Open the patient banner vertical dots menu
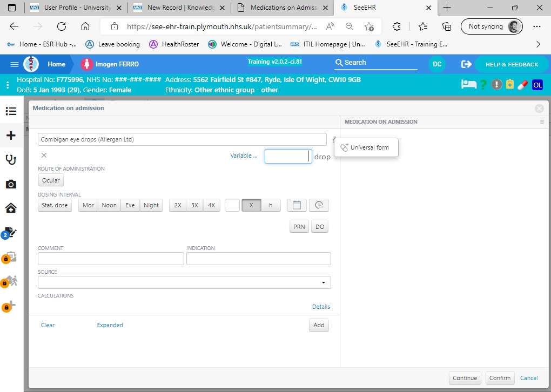The image size is (551, 392). point(8,85)
